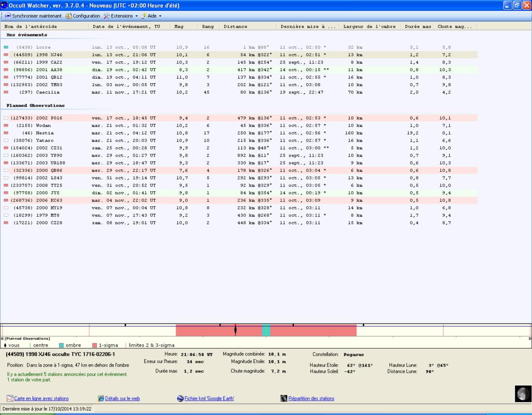
Task: Click the red flag beside (97758) 2000 JY5
Action: click(x=6, y=193)
